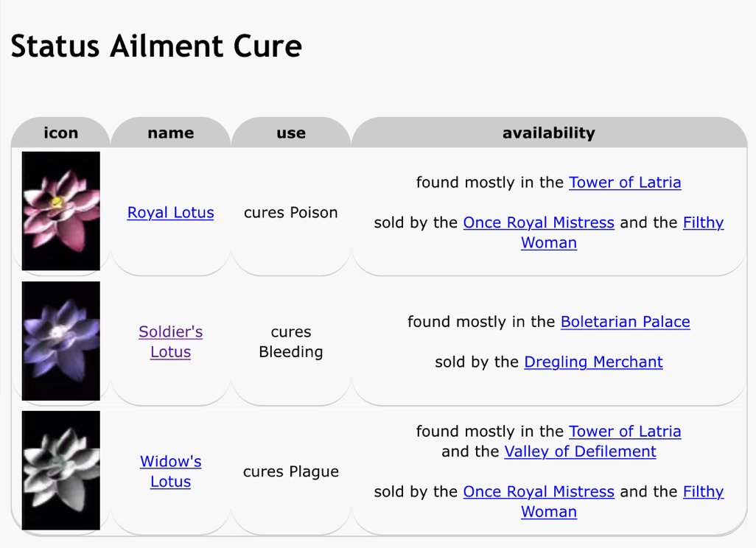Open the Soldier's Lotus link

[x=170, y=342]
